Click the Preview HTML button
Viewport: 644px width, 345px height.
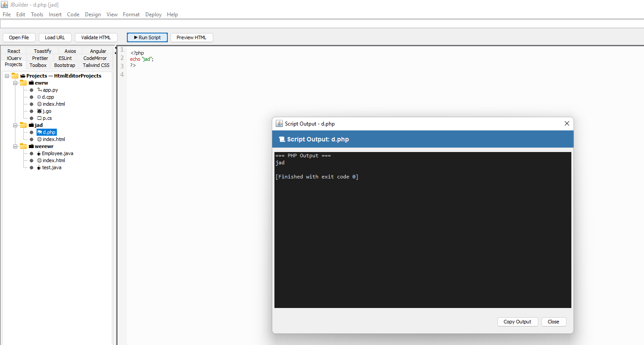192,37
